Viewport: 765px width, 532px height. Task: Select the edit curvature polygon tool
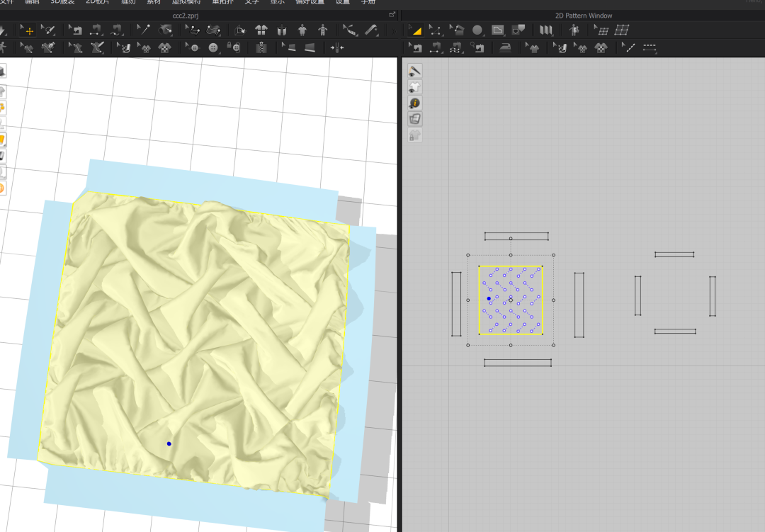point(456,30)
